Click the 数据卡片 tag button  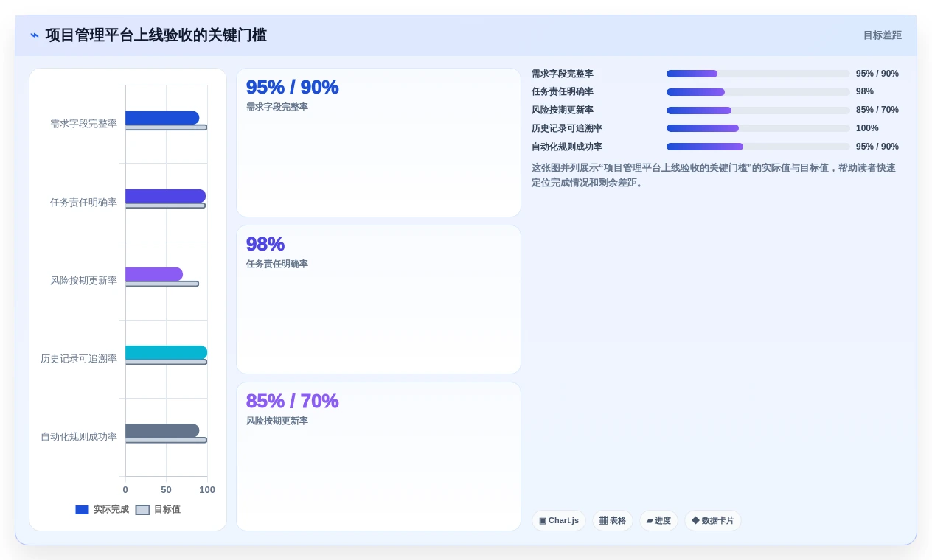(713, 520)
